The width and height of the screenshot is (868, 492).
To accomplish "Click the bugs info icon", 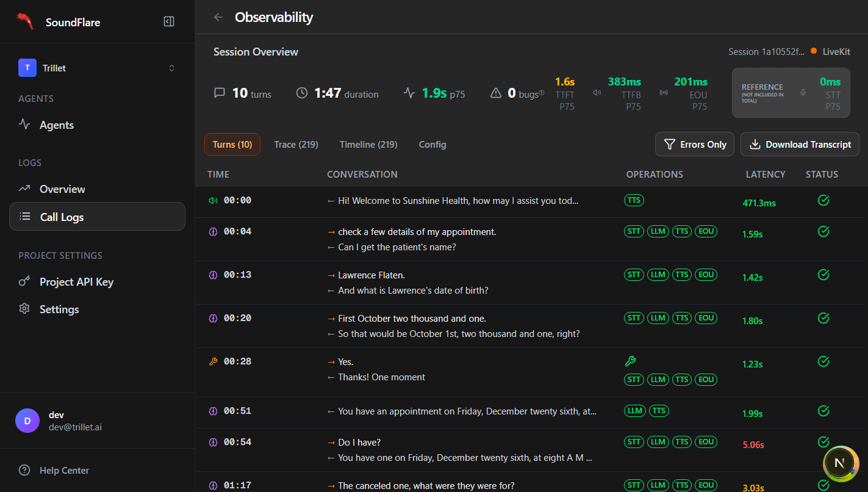I will coord(542,93).
